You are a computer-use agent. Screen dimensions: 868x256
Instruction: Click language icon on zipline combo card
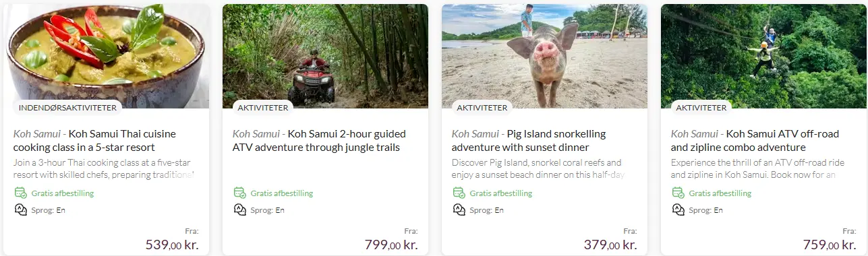pos(678,210)
